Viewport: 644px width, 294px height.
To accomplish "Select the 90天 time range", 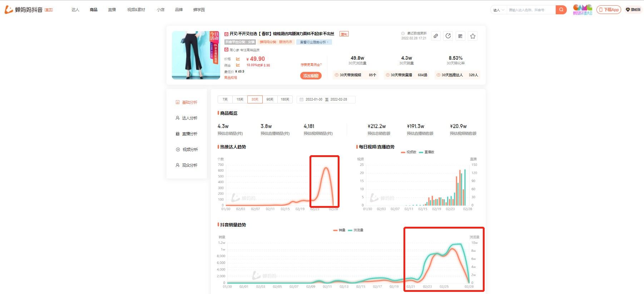I will point(270,99).
